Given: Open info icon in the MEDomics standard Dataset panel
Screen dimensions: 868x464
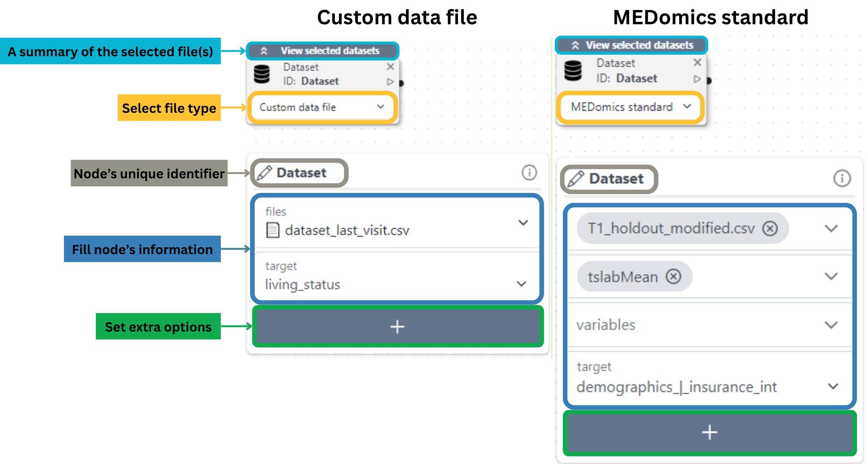Looking at the screenshot, I should [842, 179].
